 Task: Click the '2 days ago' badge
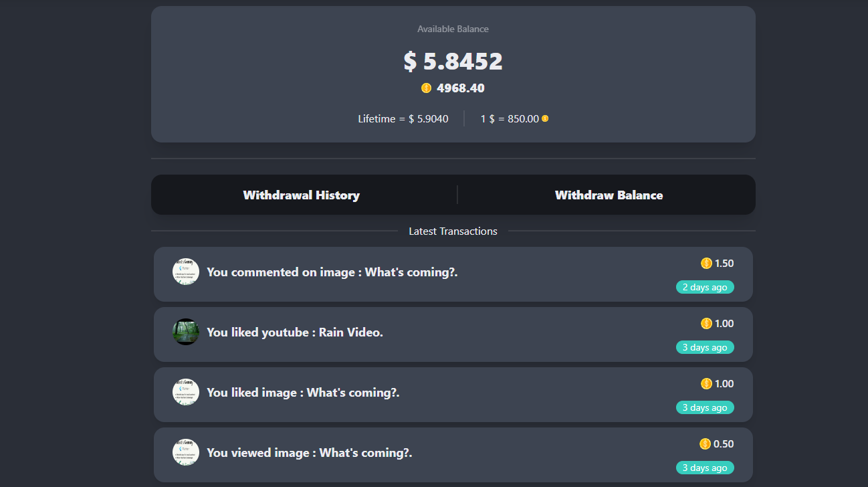coord(705,287)
